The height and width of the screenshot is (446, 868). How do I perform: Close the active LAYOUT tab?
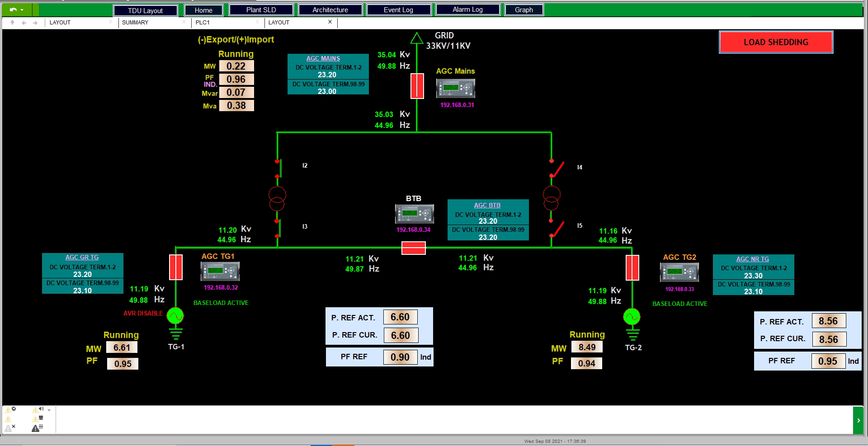pos(330,22)
